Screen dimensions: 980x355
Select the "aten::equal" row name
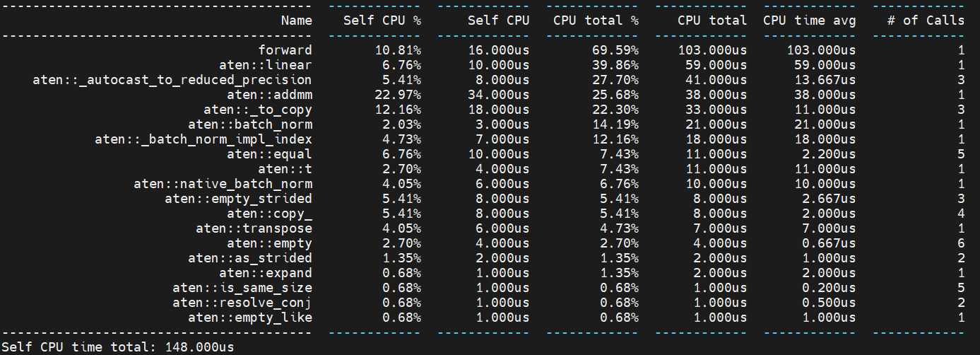(269, 154)
